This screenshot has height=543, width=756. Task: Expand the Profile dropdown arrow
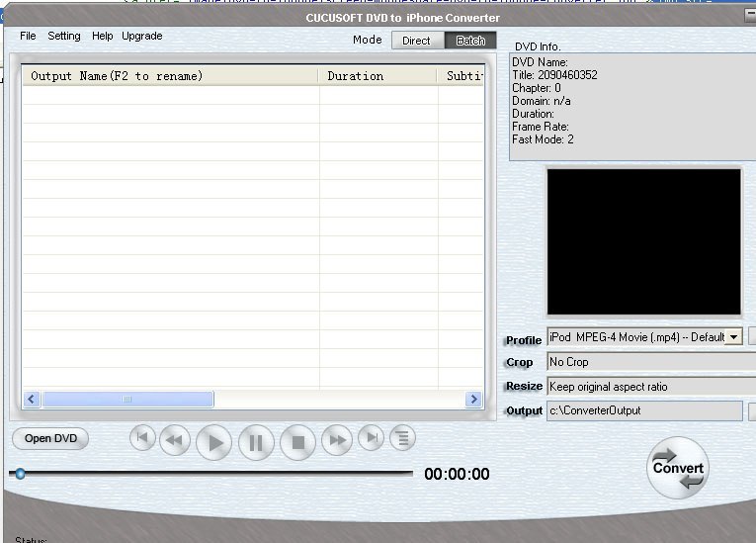click(733, 337)
